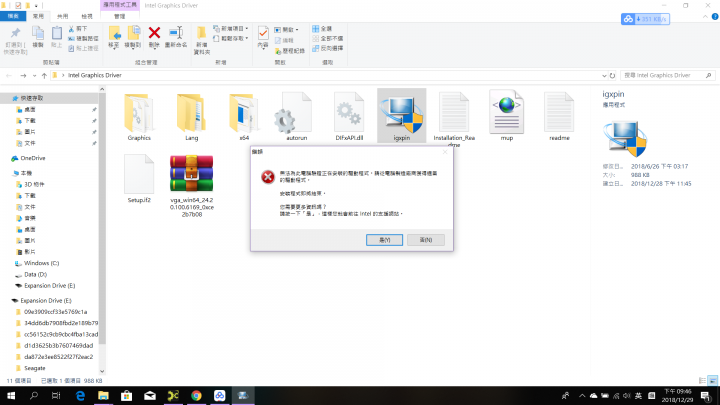This screenshot has height=405, width=720.
Task: Open the Open (開啟) dropdown in ribbon
Action: click(287, 29)
